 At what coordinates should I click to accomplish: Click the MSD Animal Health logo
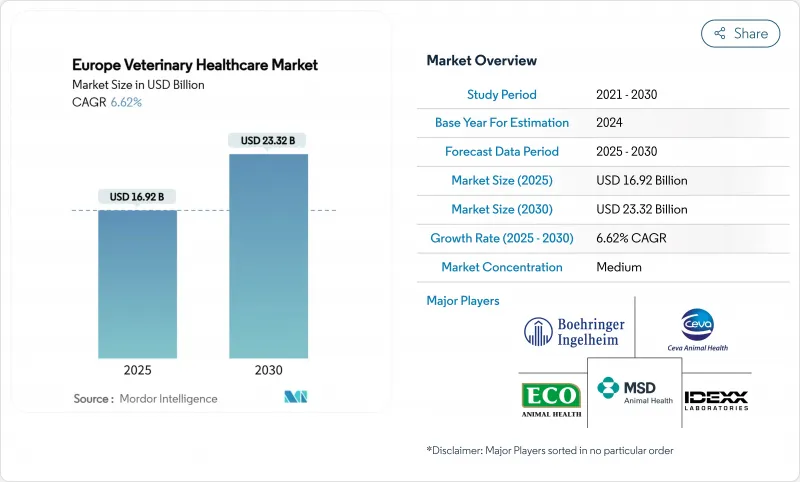(634, 392)
